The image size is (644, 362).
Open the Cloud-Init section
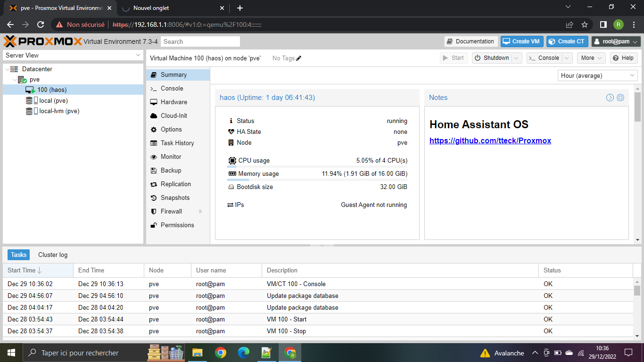pos(178,115)
